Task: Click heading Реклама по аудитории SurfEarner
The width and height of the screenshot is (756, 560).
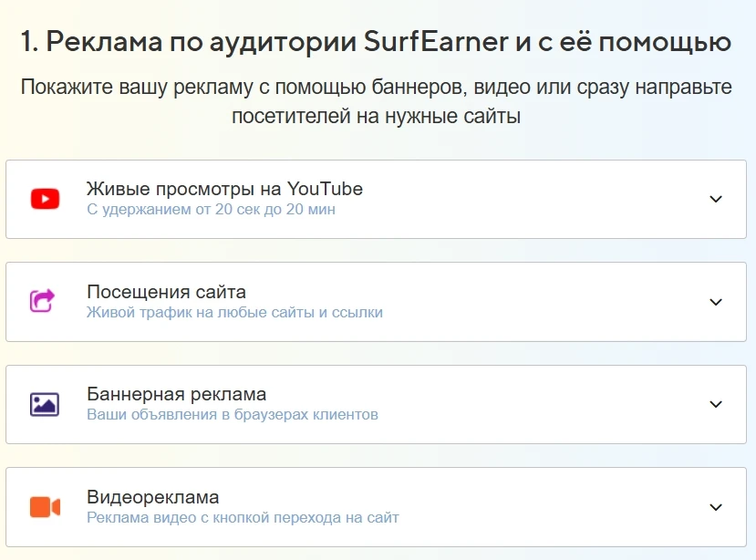Action: point(277,41)
